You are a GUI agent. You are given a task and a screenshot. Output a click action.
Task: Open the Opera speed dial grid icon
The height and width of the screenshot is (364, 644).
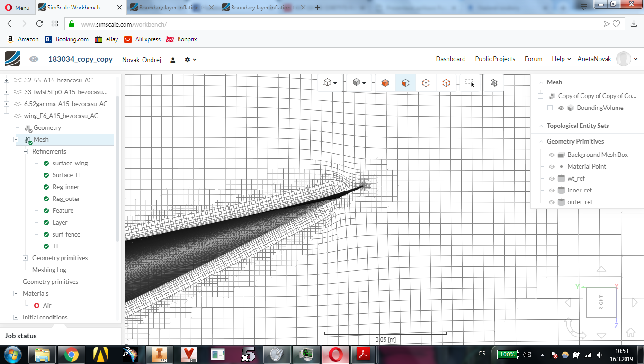coord(55,24)
